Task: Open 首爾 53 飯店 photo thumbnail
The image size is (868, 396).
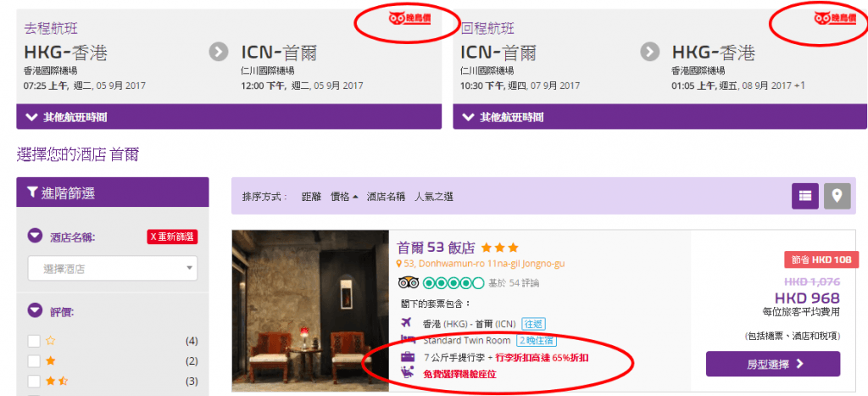Action: [310, 310]
